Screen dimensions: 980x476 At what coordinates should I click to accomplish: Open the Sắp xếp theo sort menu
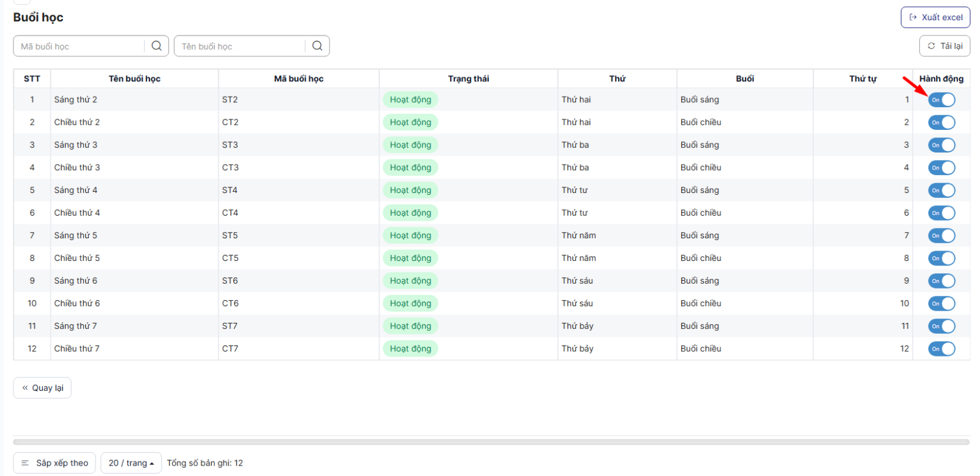click(x=55, y=463)
